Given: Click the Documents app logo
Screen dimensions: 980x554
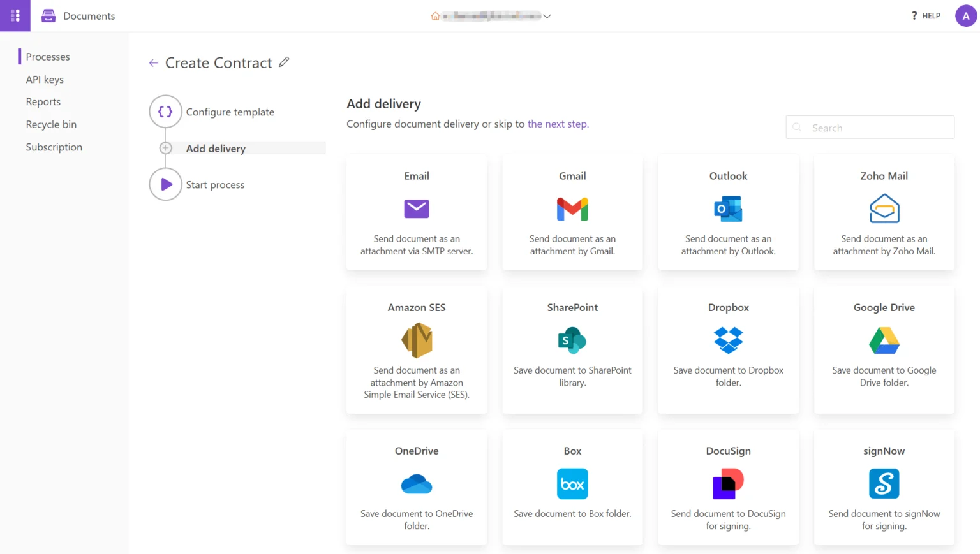Looking at the screenshot, I should [48, 15].
